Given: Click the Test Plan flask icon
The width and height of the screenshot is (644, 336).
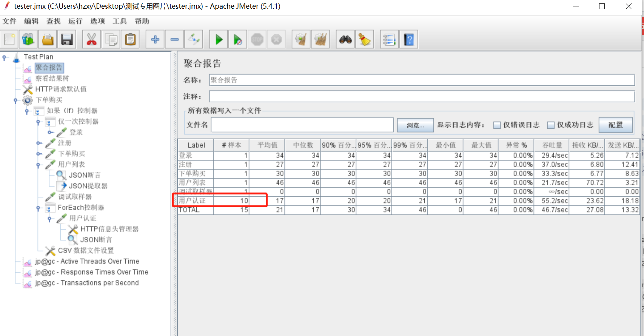Looking at the screenshot, I should point(16,57).
